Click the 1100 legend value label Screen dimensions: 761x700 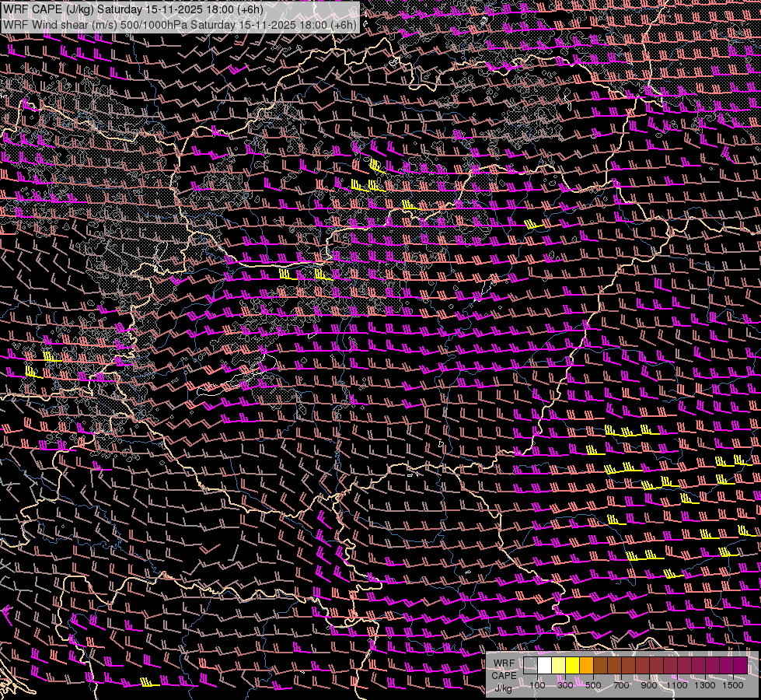[x=678, y=685]
